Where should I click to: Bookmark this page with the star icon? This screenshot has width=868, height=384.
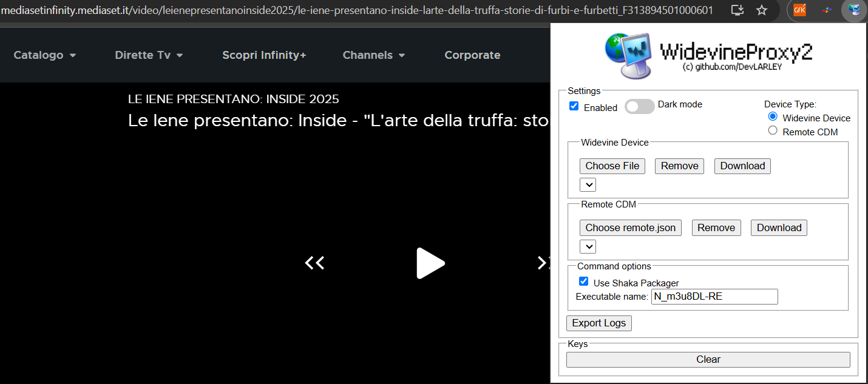coord(762,10)
